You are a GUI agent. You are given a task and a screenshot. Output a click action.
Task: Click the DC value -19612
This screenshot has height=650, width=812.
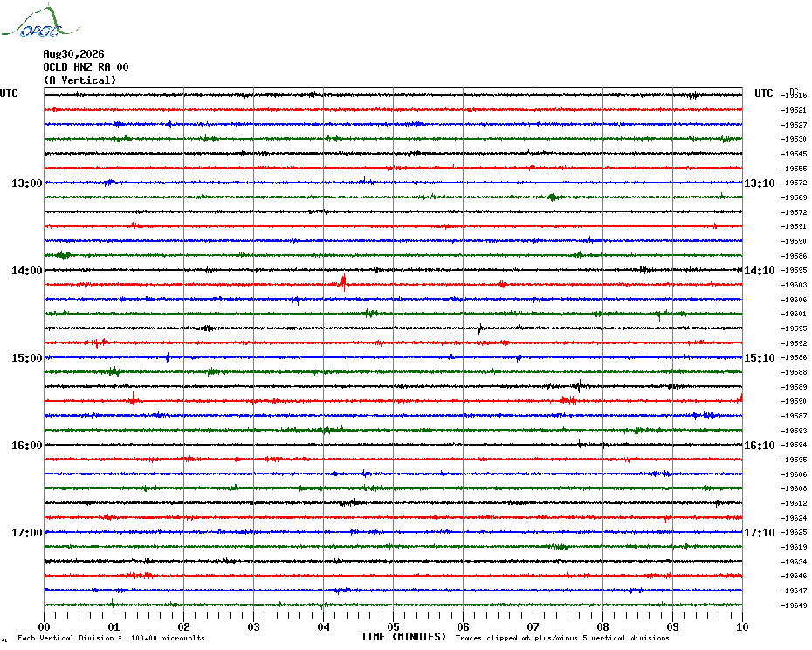(794, 503)
